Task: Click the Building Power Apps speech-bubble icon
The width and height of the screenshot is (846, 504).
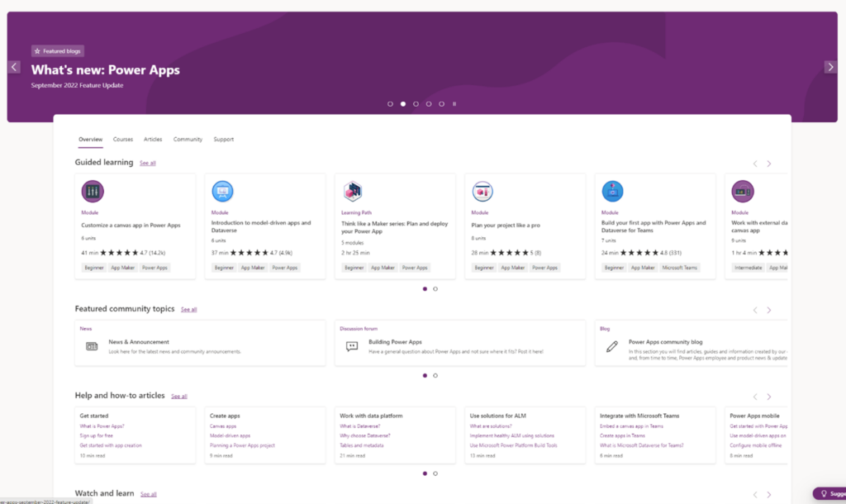Action: (351, 345)
